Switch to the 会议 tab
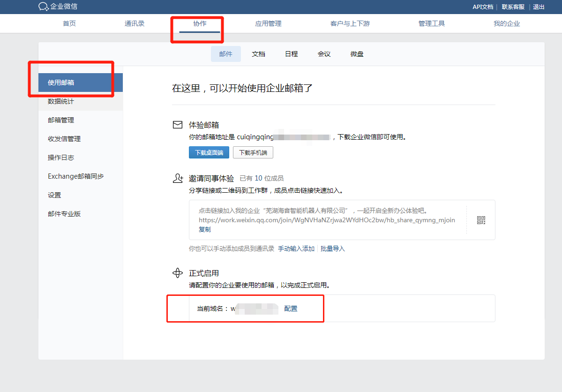 click(324, 54)
